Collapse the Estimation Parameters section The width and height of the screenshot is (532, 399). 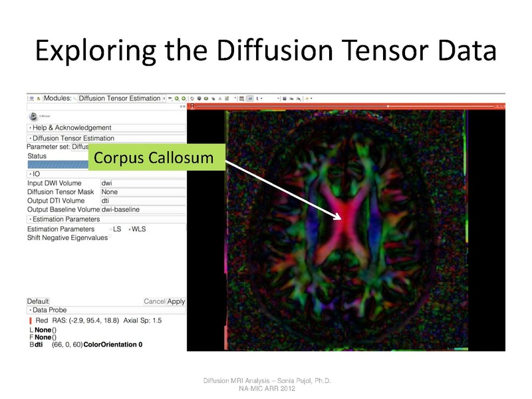point(106,219)
